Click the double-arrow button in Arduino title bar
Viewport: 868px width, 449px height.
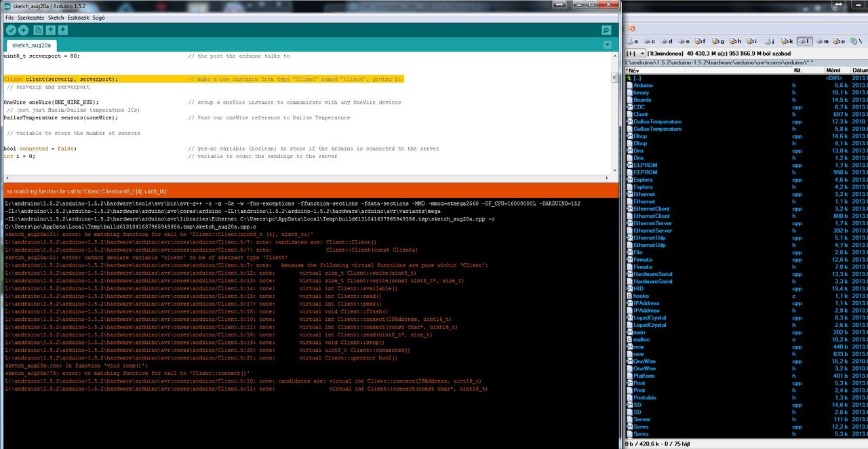[559, 4]
